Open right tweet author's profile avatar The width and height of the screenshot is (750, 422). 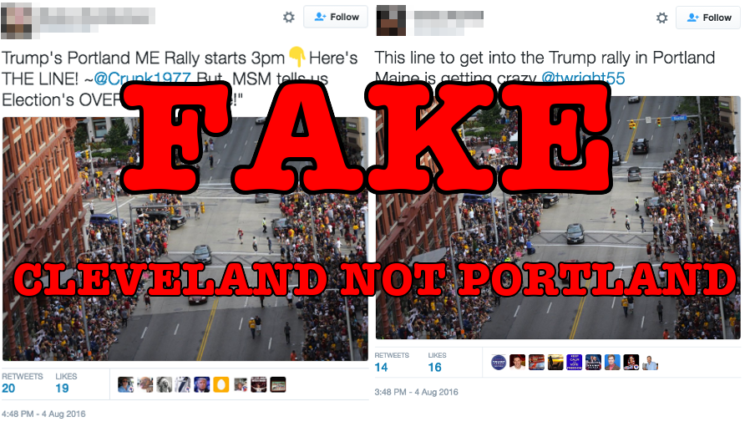point(391,20)
